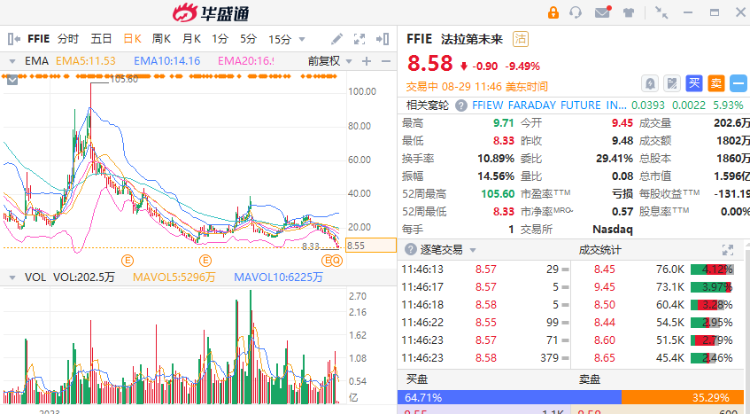Click the EMA5:11.53 value label
750x414 pixels.
point(86,61)
